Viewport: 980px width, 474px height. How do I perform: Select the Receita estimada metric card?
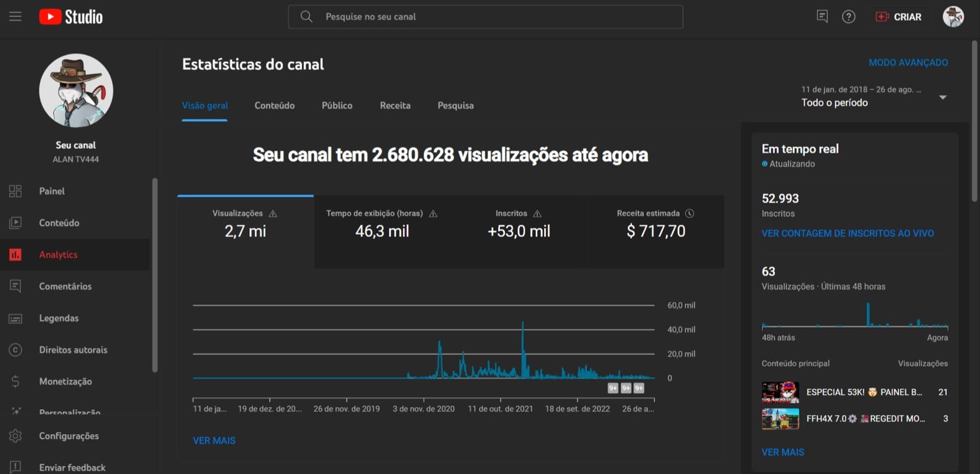point(656,231)
